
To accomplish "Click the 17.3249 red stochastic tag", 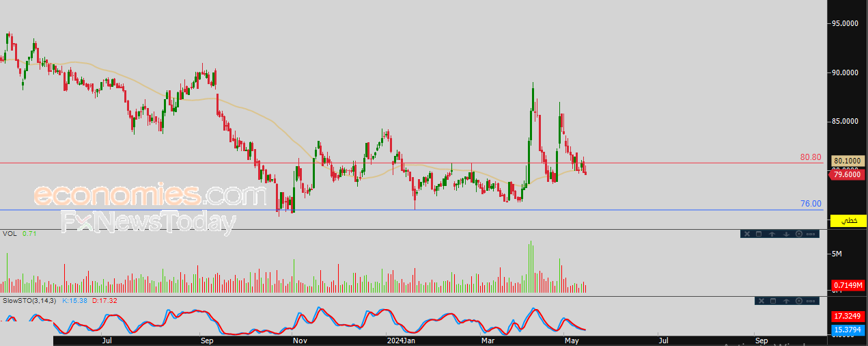I will point(848,317).
